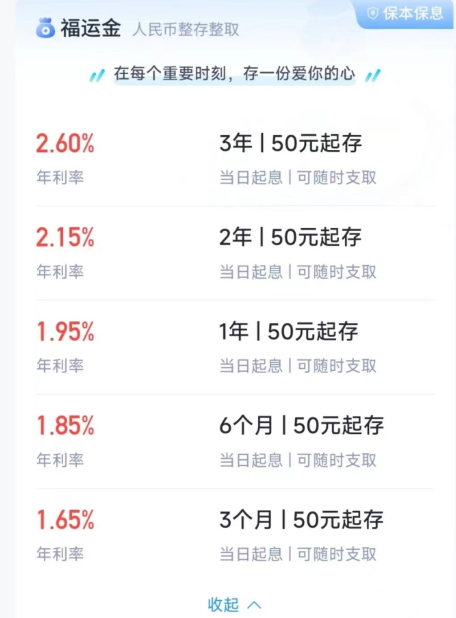
Task: Tap the 2.15% annual rate
Action: click(65, 237)
